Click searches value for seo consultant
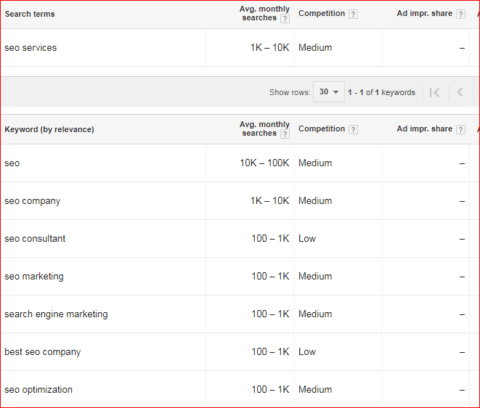This screenshot has height=408, width=480. pyautogui.click(x=270, y=239)
